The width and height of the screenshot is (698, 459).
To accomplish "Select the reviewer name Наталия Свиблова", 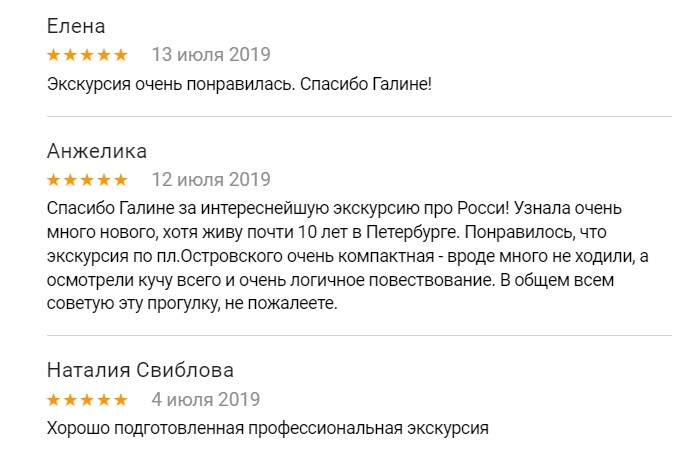I will tap(141, 371).
